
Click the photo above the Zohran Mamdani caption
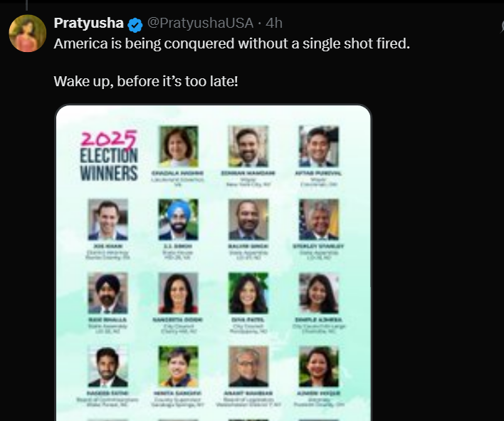point(248,146)
